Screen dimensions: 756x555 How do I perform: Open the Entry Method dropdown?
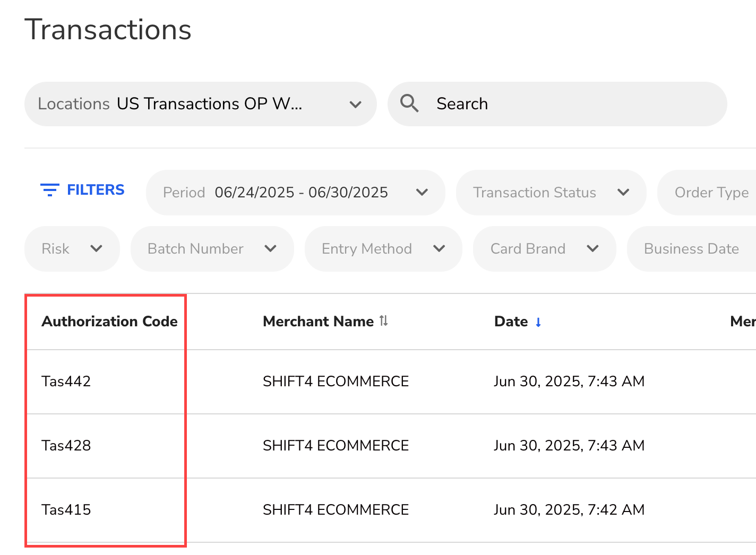click(x=383, y=249)
